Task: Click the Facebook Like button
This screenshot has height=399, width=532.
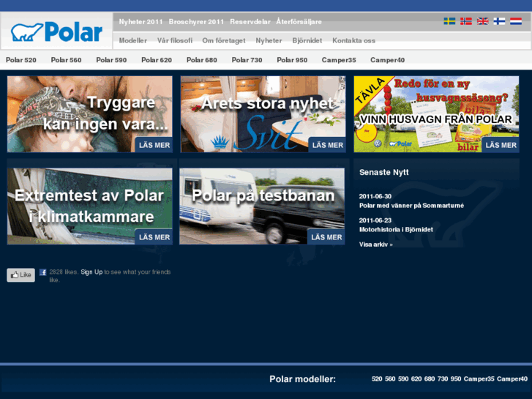Action: (x=20, y=275)
